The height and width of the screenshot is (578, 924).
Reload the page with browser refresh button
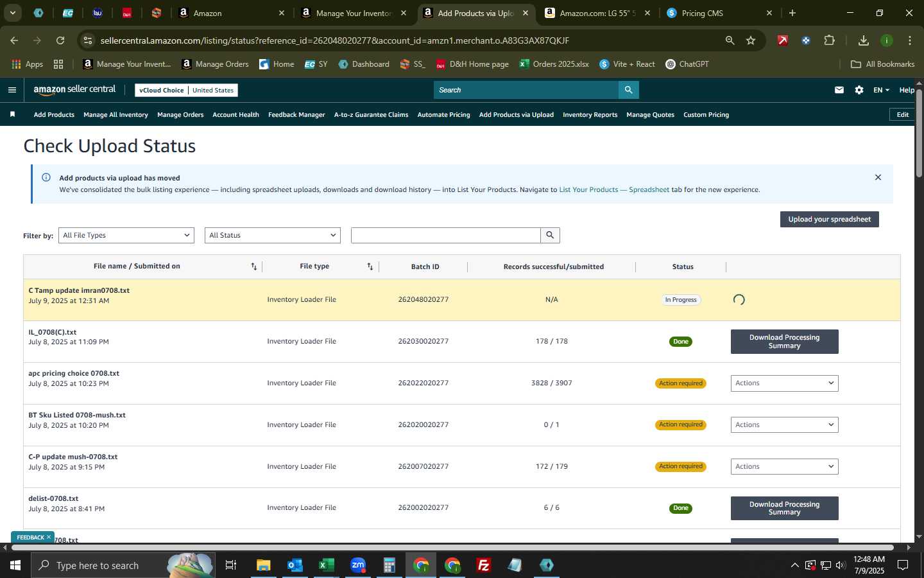[x=60, y=40]
